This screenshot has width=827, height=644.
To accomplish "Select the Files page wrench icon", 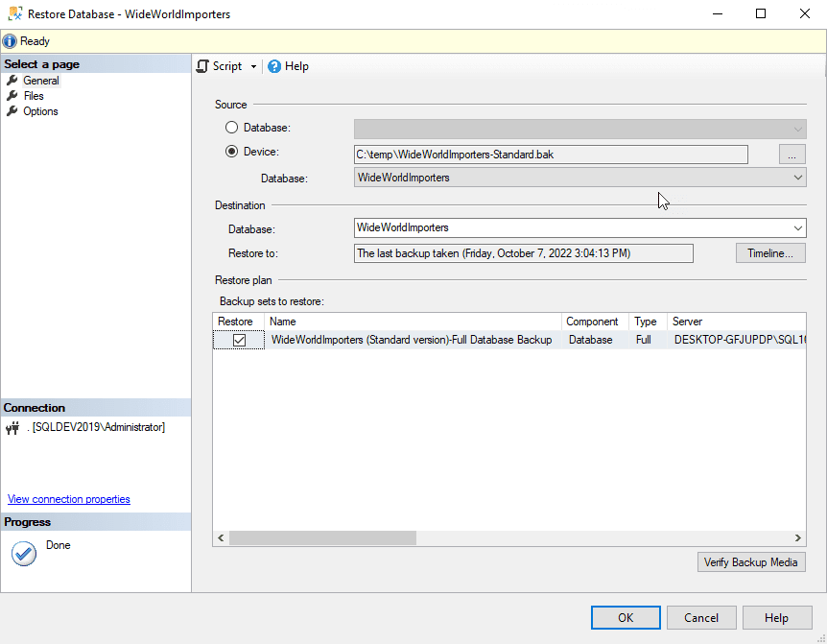I will coord(12,96).
